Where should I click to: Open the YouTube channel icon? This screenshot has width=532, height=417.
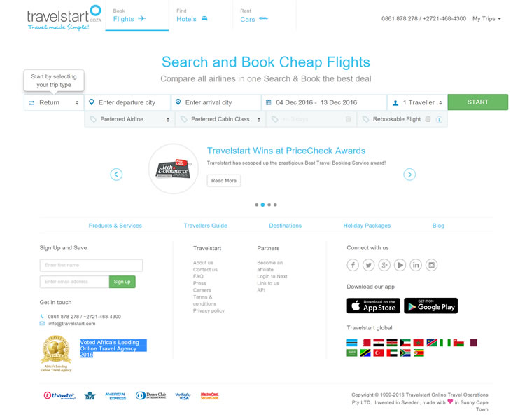[400, 265]
